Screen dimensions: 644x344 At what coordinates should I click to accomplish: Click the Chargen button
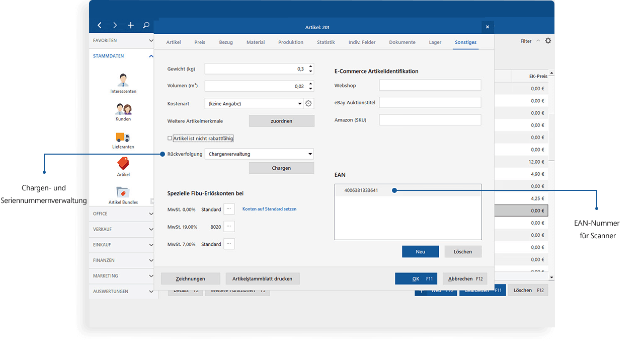(x=282, y=168)
